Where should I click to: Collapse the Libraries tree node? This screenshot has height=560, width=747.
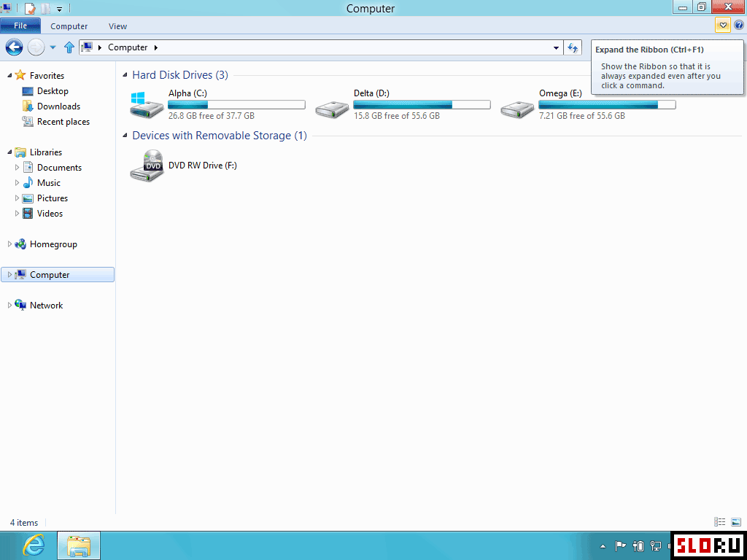pos(10,152)
